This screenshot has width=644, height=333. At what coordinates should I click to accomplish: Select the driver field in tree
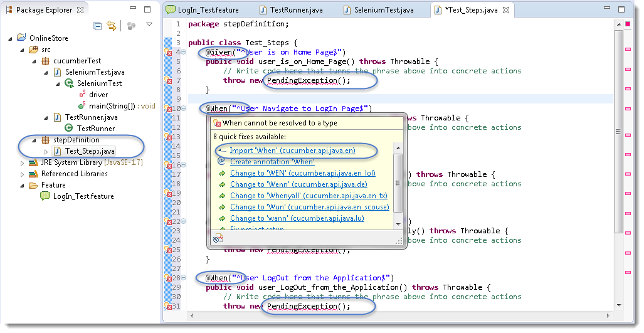(98, 95)
